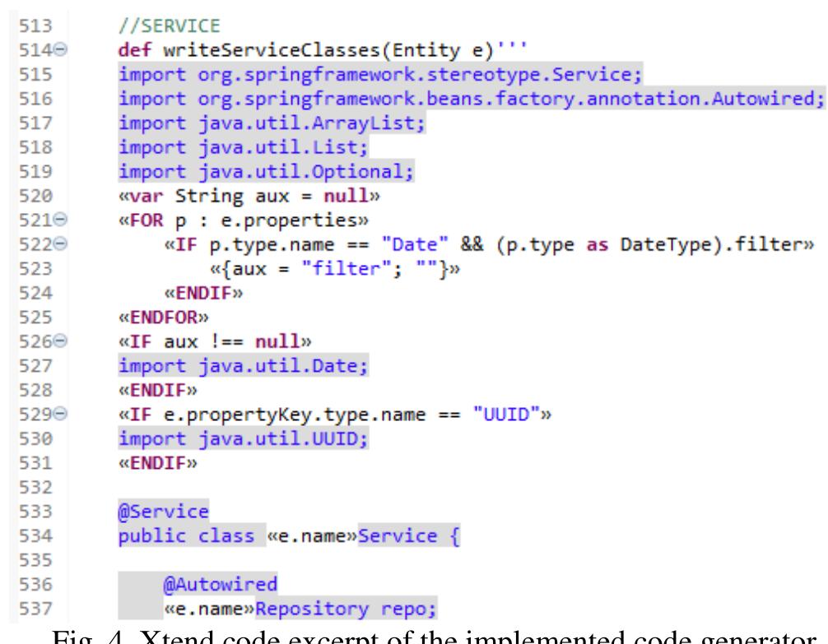Click the ENDIF on line 524
828x644 pixels.
coord(203,293)
